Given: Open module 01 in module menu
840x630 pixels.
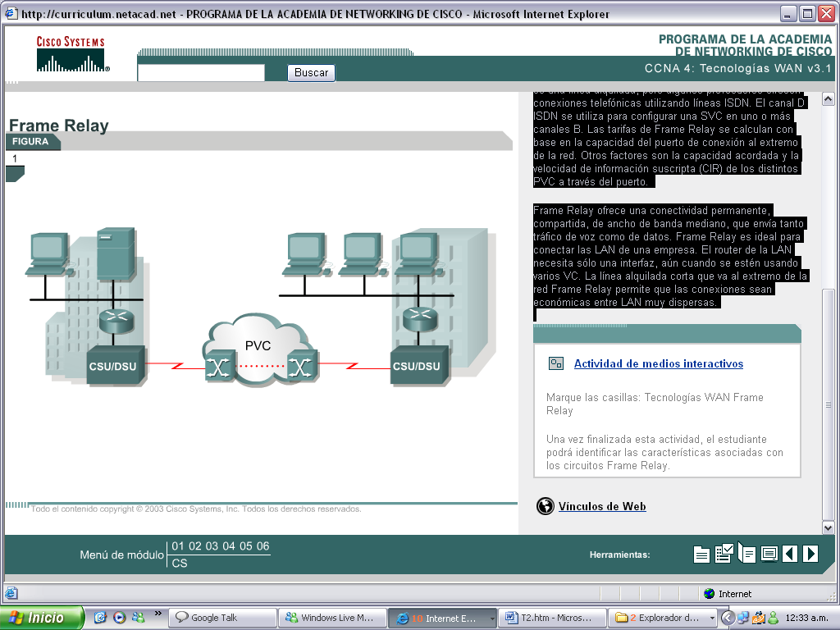Looking at the screenshot, I should [x=178, y=546].
